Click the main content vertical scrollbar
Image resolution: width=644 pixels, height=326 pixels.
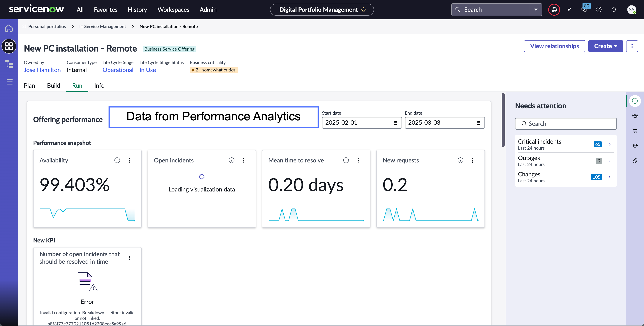tap(503, 120)
